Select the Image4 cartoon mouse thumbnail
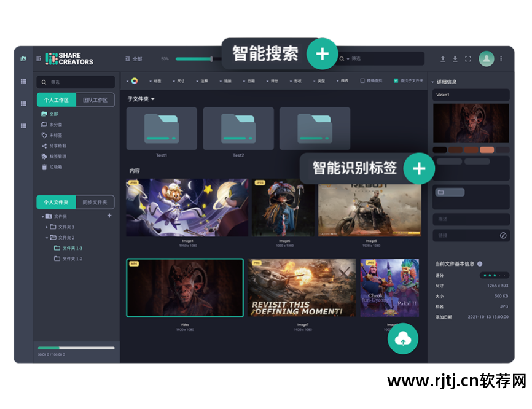 click(x=187, y=208)
